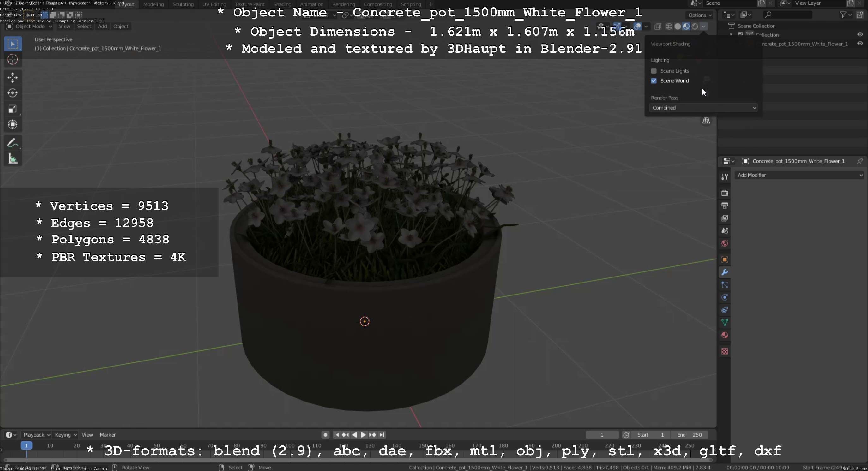Open the Material properties tab
This screenshot has height=471, width=868.
[x=725, y=335]
